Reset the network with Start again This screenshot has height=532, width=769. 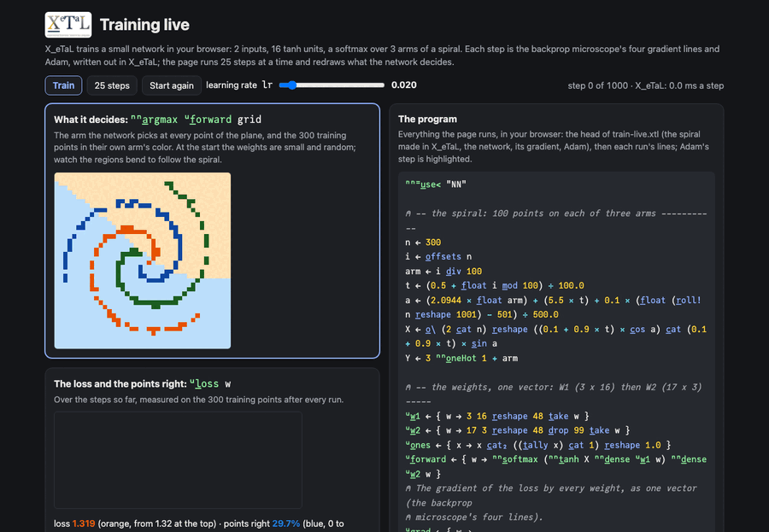pyautogui.click(x=172, y=85)
